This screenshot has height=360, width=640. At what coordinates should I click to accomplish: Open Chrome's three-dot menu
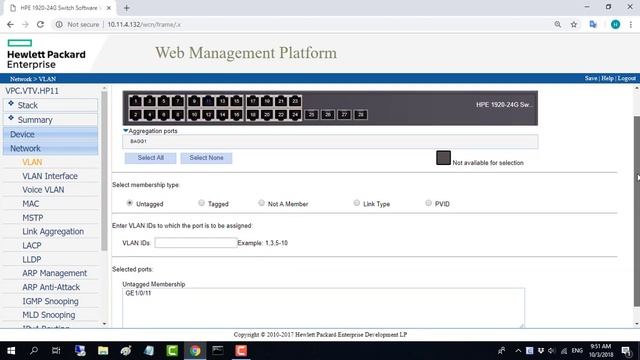tap(631, 24)
